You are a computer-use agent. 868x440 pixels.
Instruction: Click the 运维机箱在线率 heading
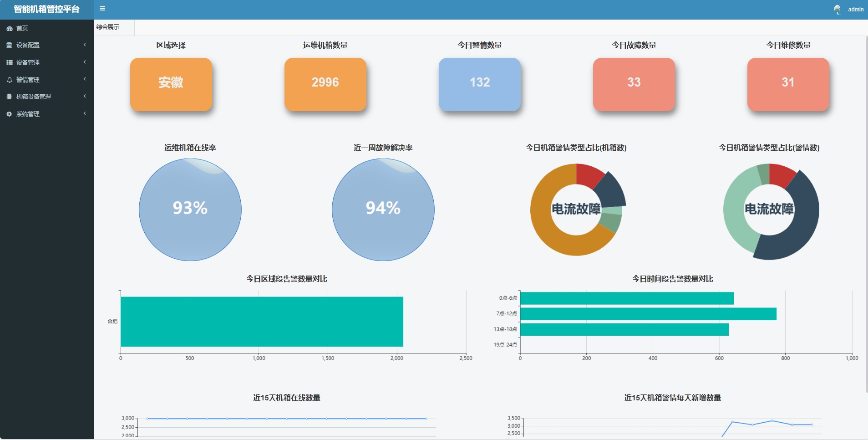190,148
